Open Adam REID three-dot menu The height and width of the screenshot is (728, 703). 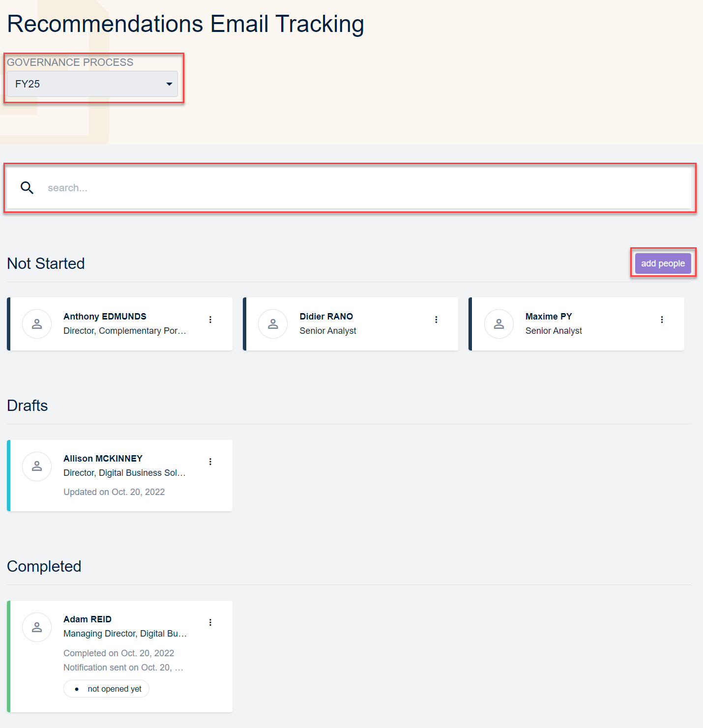pos(210,622)
